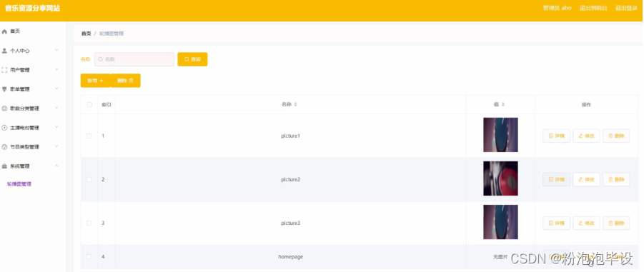
Task: Click 修改 for picture3 row
Action: click(x=586, y=223)
